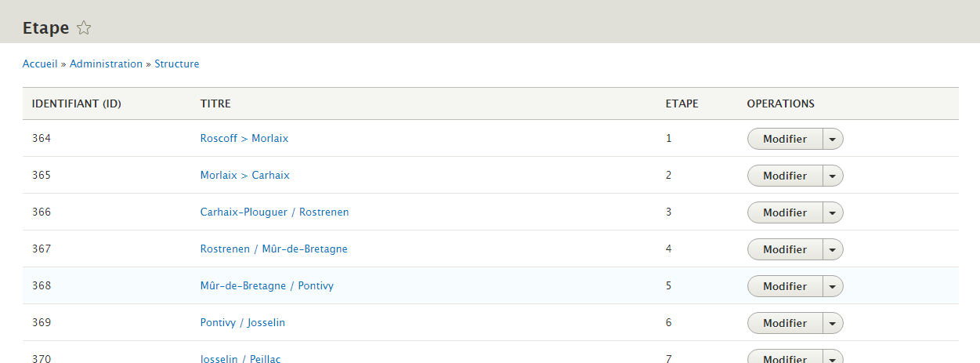
Task: Expand operations dropdown for row 364
Action: pos(832,139)
